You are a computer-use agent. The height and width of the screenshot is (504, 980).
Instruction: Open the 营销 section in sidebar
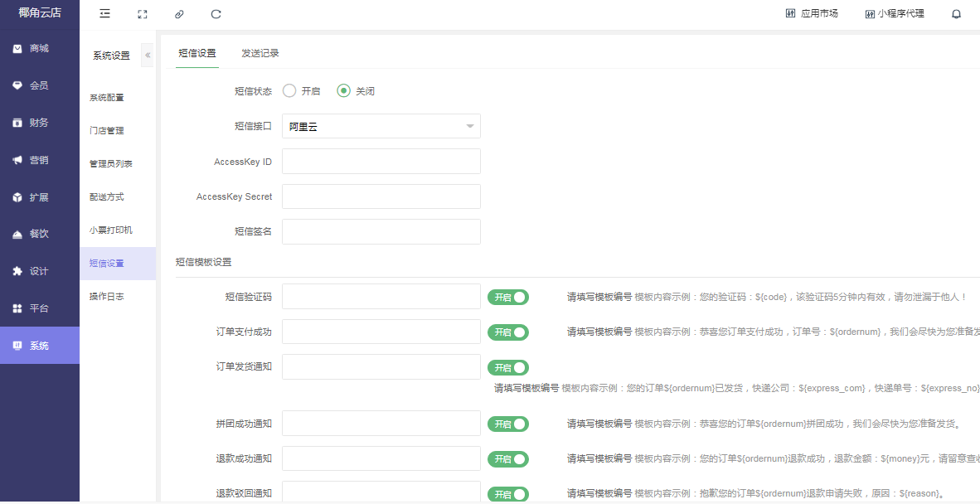point(39,160)
